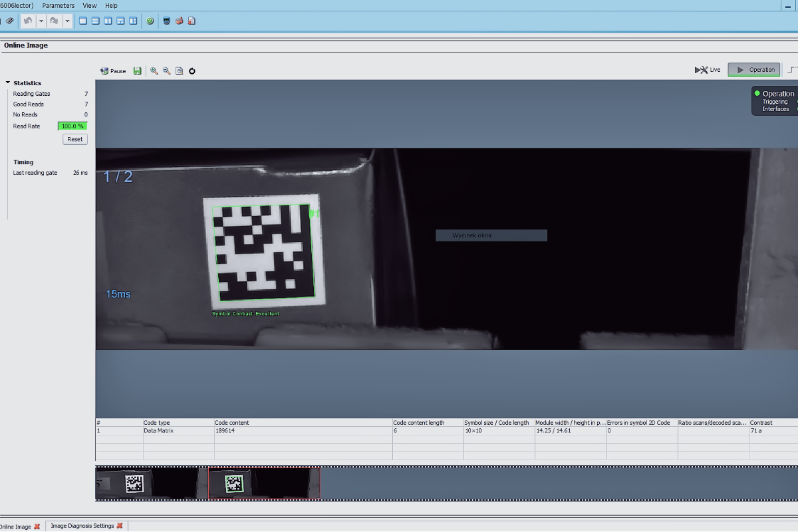Viewport: 798px width, 532px height.
Task: Open the redo history dropdown arrow
Action: point(67,21)
